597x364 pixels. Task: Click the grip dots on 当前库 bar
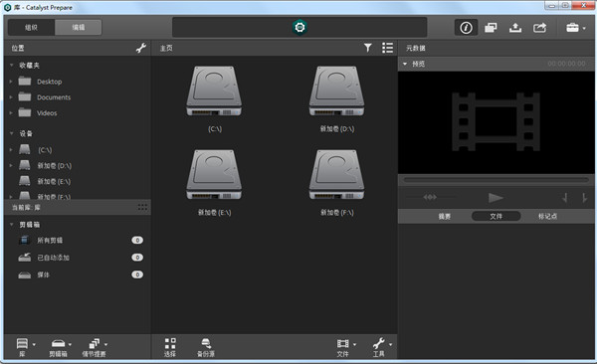[x=142, y=207]
